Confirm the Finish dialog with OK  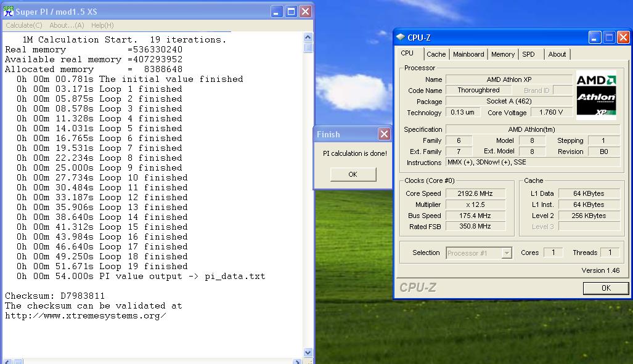pyautogui.click(x=353, y=174)
